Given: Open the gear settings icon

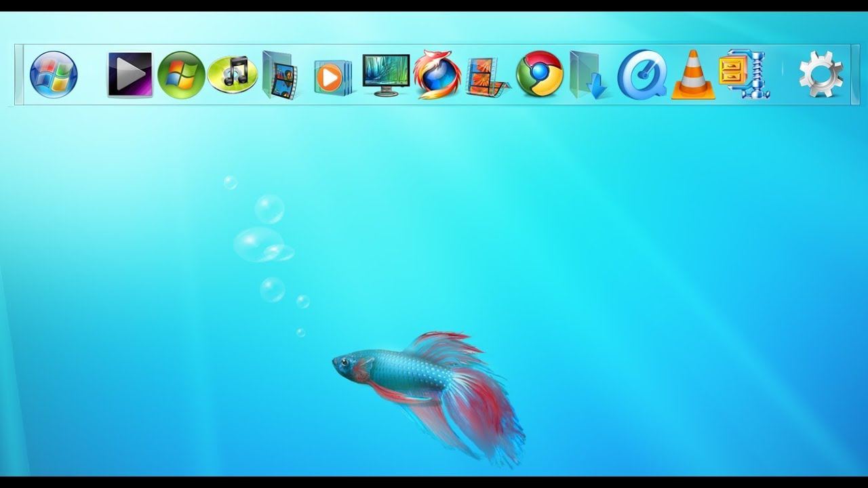Looking at the screenshot, I should tap(821, 75).
